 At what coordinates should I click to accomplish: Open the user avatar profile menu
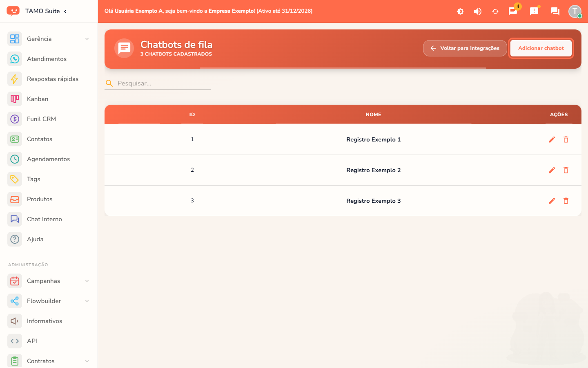(x=575, y=11)
